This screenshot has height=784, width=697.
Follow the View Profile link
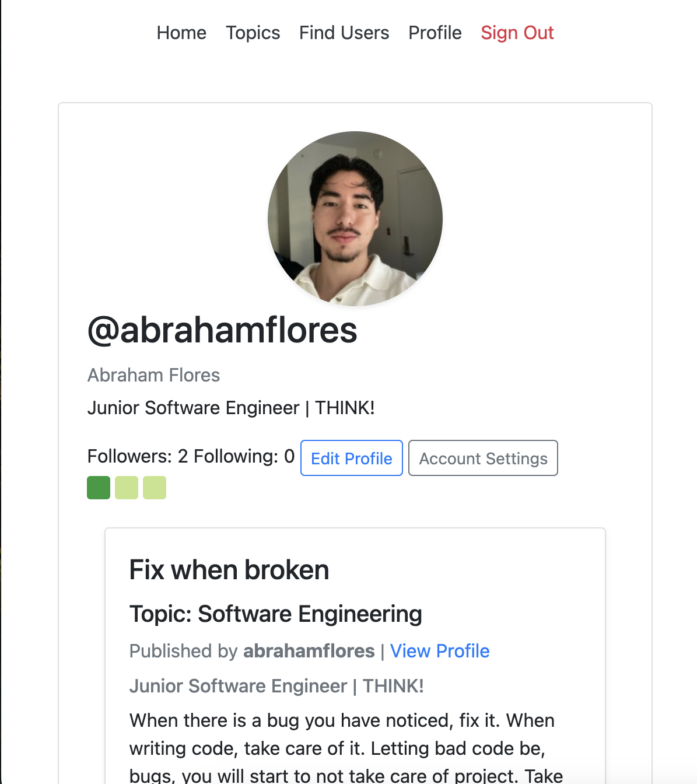tap(439, 651)
